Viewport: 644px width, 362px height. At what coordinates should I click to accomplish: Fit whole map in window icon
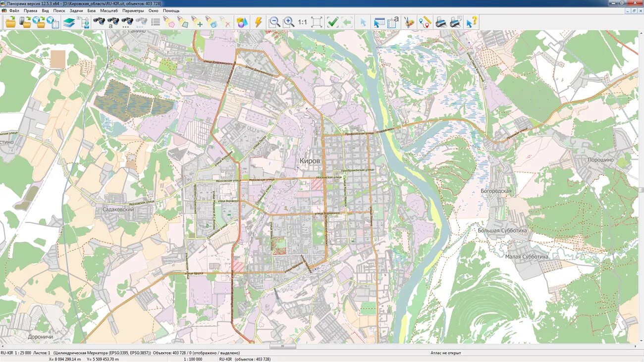tap(317, 22)
